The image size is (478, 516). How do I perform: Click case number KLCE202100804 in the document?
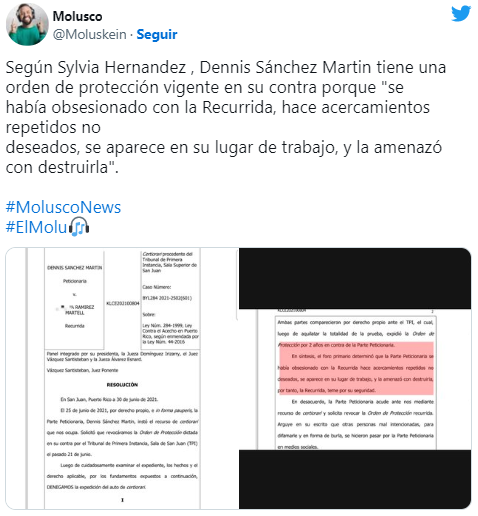pyautogui.click(x=123, y=303)
